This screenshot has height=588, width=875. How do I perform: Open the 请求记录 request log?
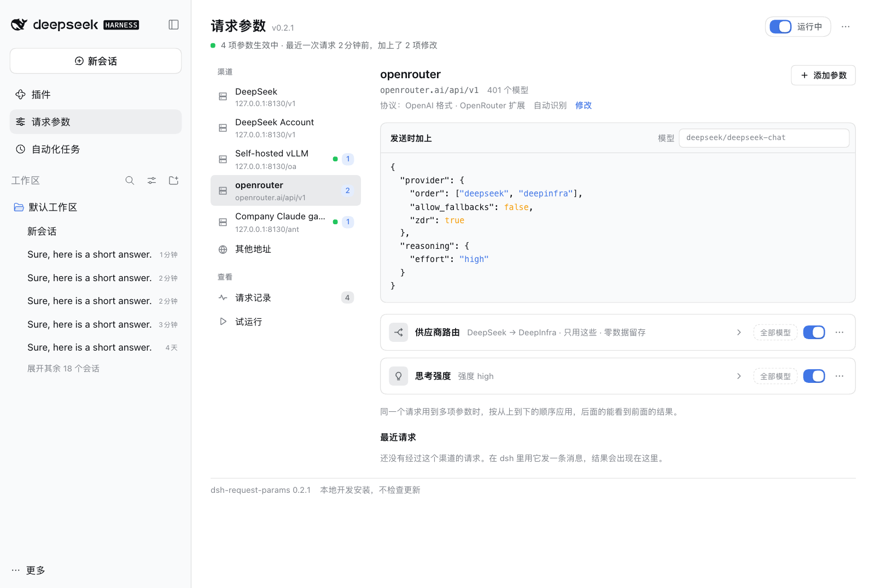[x=285, y=298]
